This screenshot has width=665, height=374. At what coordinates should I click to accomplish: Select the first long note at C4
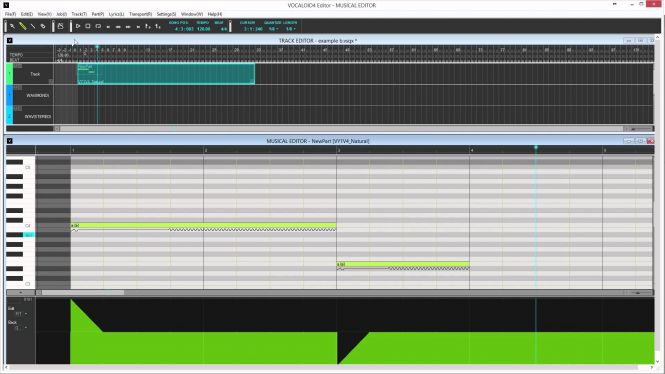(204, 226)
